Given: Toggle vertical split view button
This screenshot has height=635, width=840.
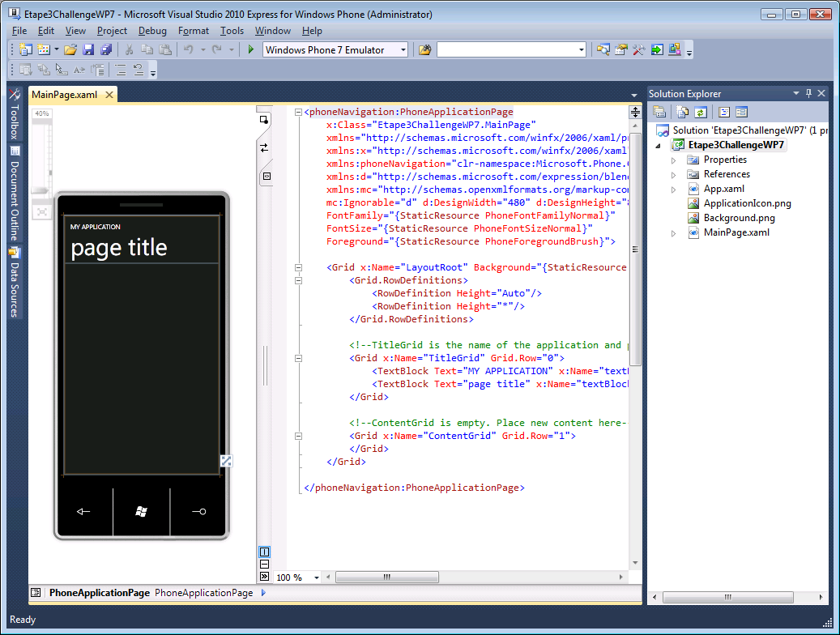Looking at the screenshot, I should 265,552.
